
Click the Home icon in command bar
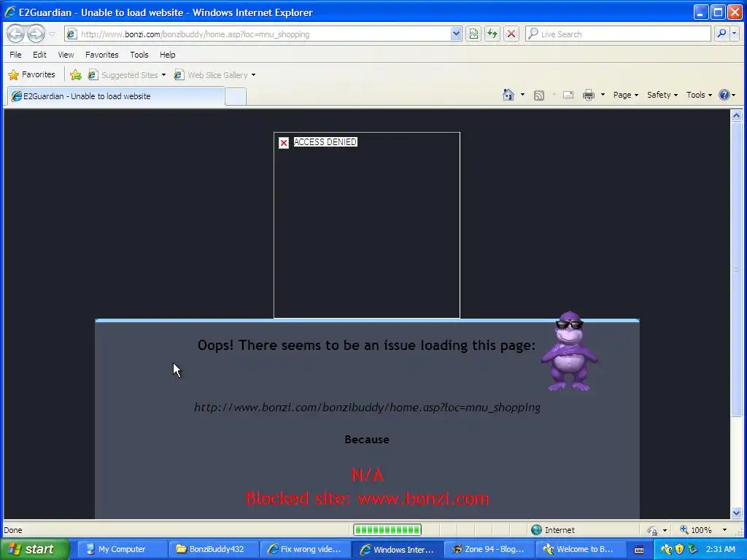508,95
